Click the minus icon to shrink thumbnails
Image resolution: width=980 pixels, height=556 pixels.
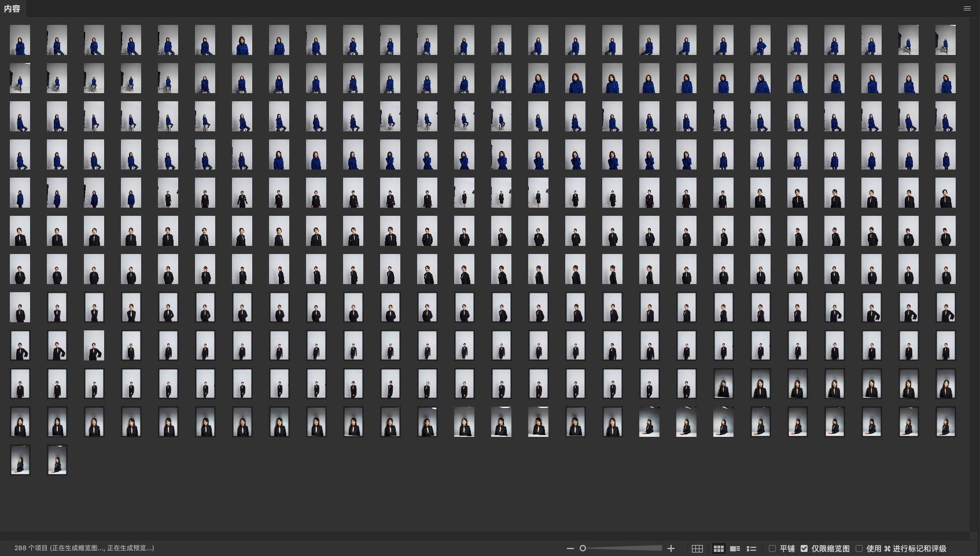coord(570,548)
